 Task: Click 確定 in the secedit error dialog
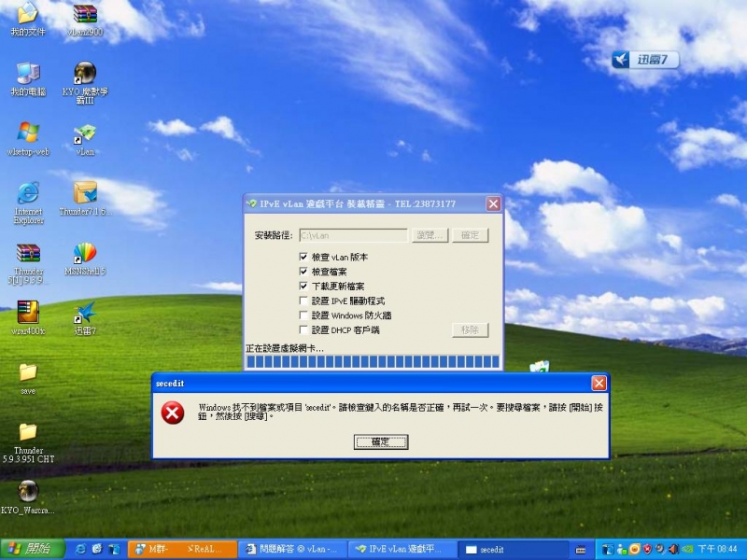pyautogui.click(x=381, y=442)
